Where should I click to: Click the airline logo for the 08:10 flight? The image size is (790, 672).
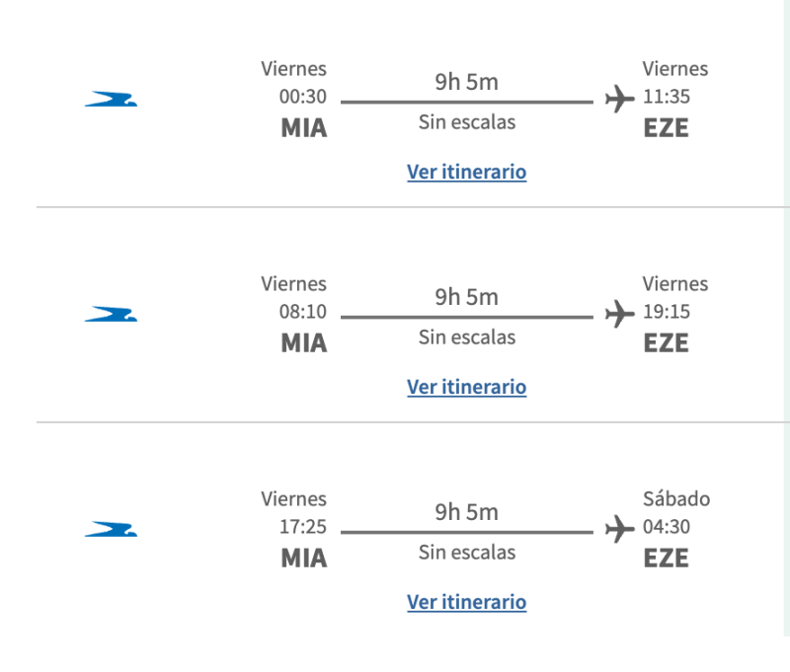tap(111, 314)
